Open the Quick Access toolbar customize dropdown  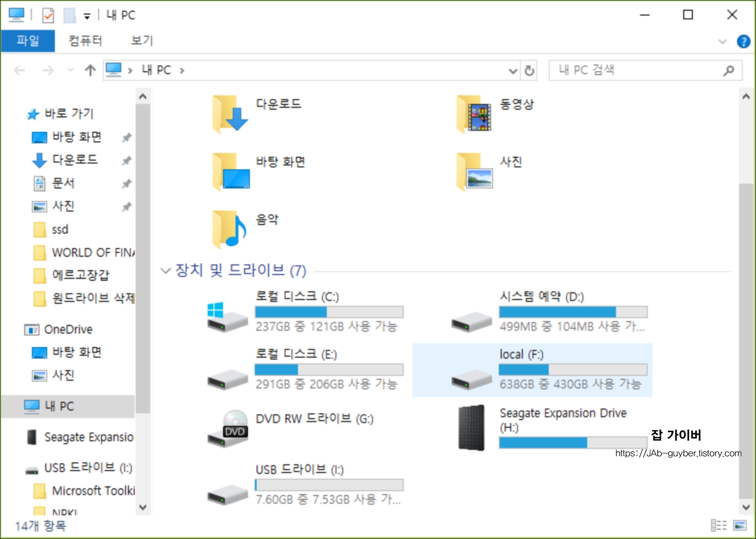(87, 16)
